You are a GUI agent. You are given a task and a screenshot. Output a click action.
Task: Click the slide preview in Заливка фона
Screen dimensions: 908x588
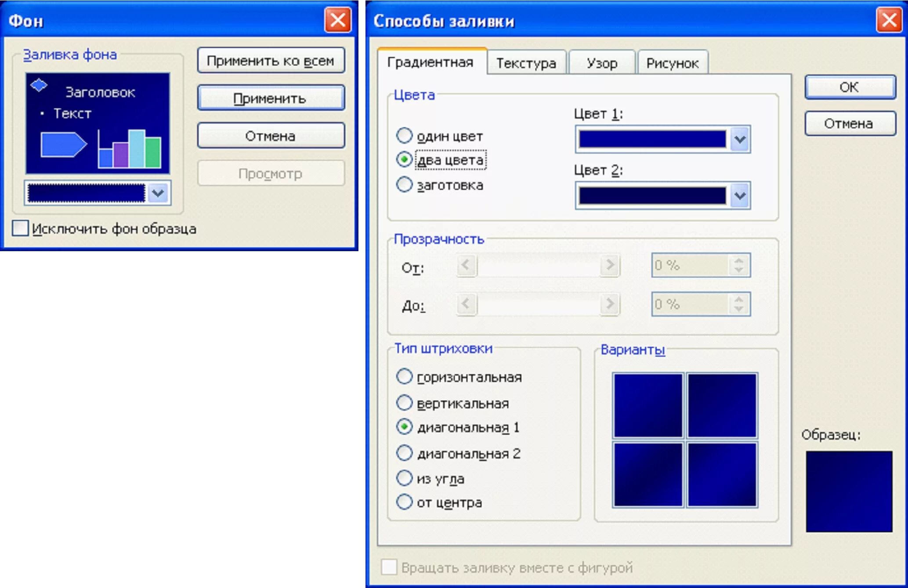click(98, 123)
